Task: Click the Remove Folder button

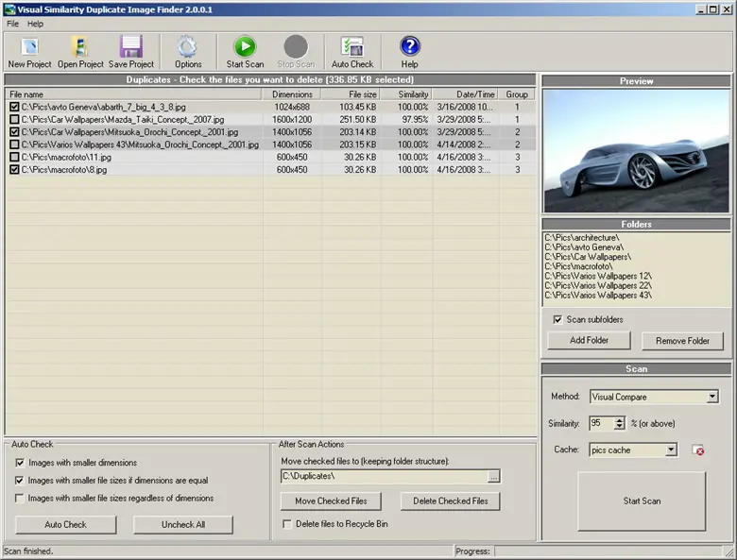Action: pos(682,341)
